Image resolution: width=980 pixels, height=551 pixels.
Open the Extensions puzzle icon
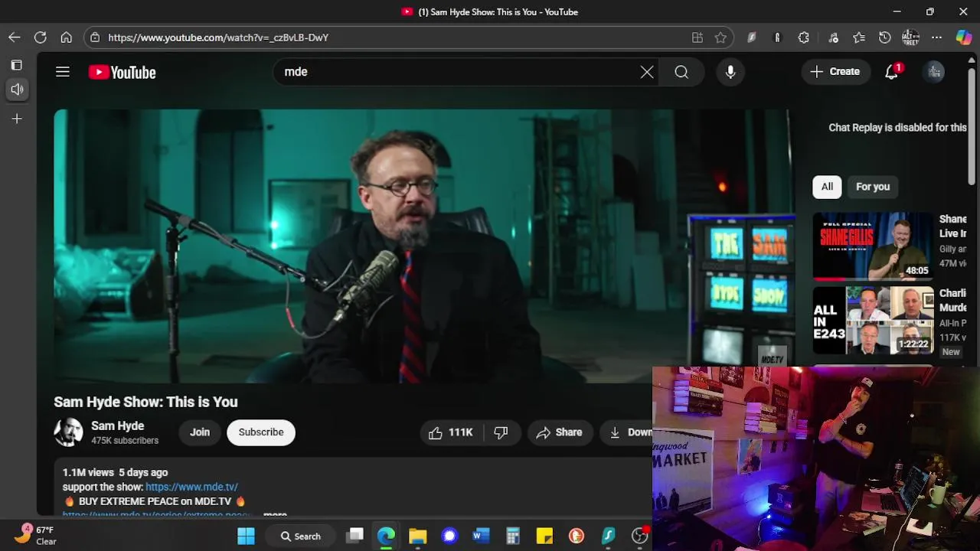tap(803, 37)
